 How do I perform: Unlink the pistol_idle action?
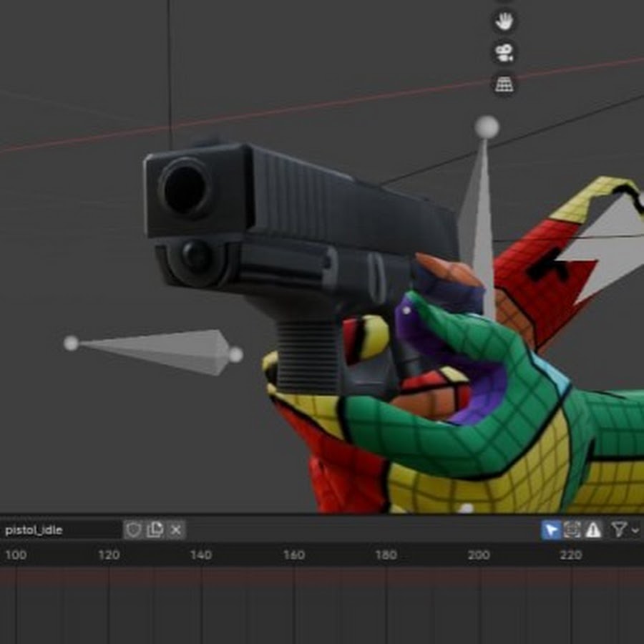click(x=176, y=530)
